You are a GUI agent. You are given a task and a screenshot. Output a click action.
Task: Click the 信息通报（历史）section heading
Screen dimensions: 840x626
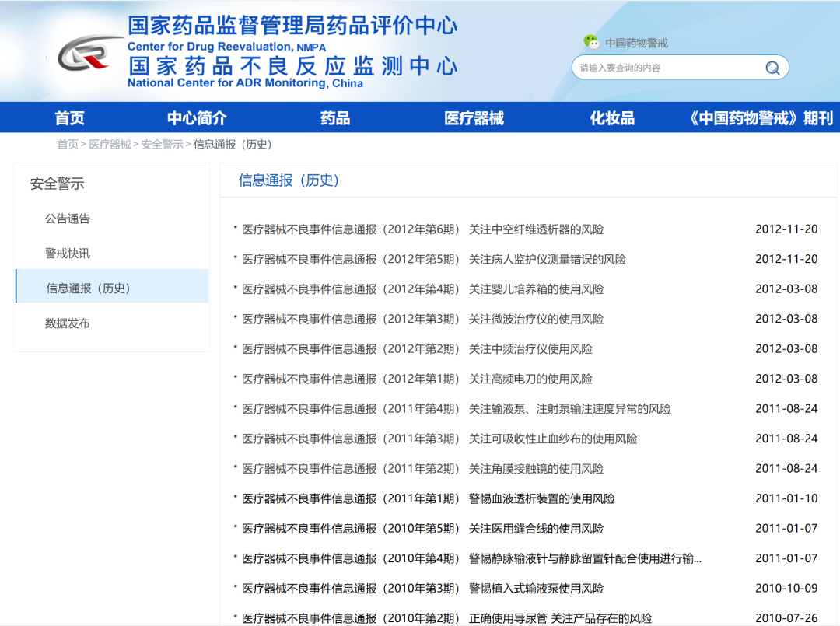(x=289, y=180)
